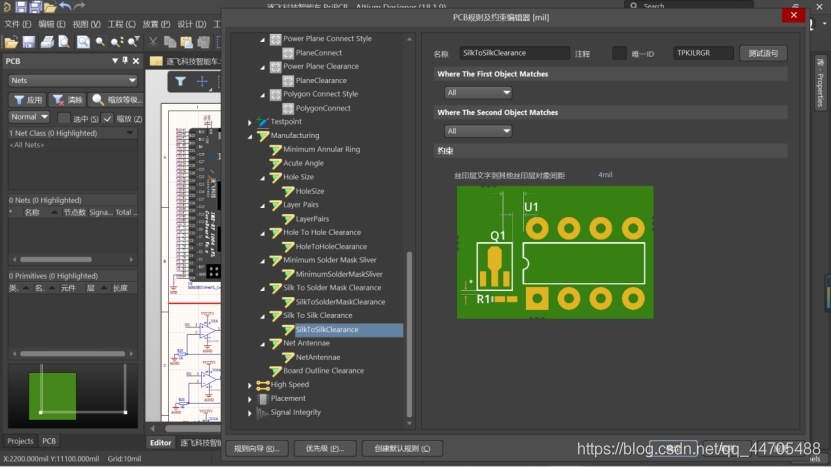Toggle the 缩放 (Z) checkbox

click(x=108, y=118)
